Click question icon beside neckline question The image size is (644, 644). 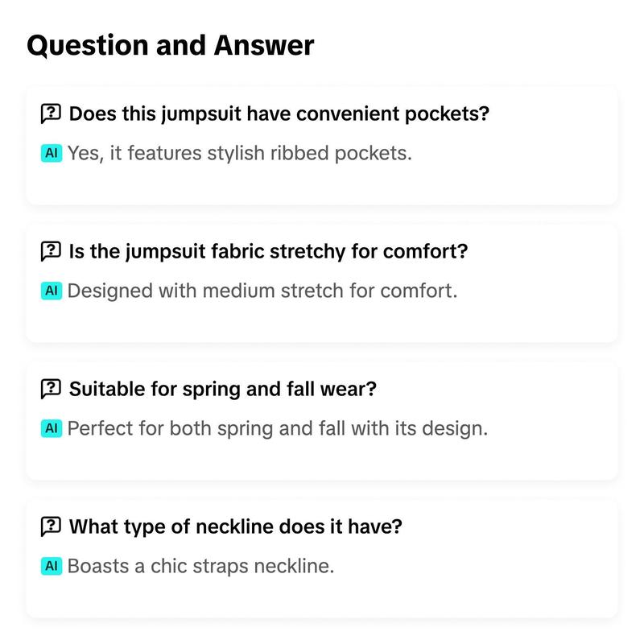51,526
